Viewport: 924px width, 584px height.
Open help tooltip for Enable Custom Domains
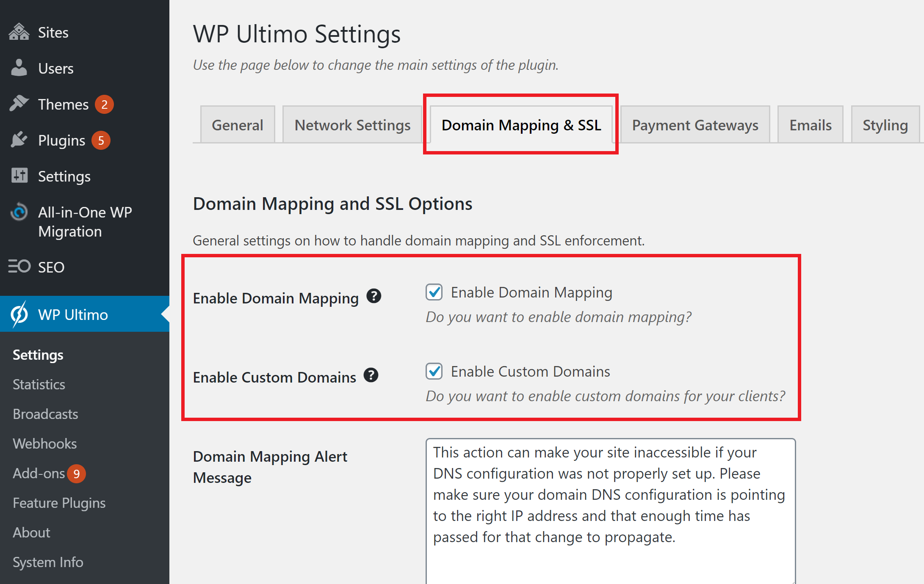pyautogui.click(x=371, y=375)
